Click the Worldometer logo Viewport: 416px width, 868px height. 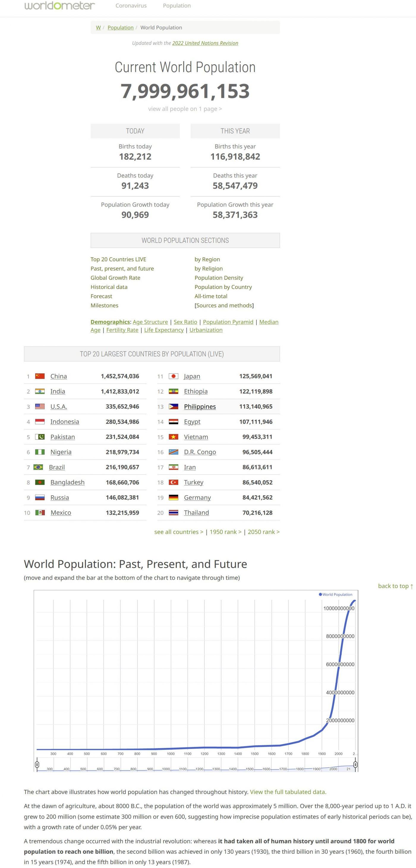click(x=60, y=6)
